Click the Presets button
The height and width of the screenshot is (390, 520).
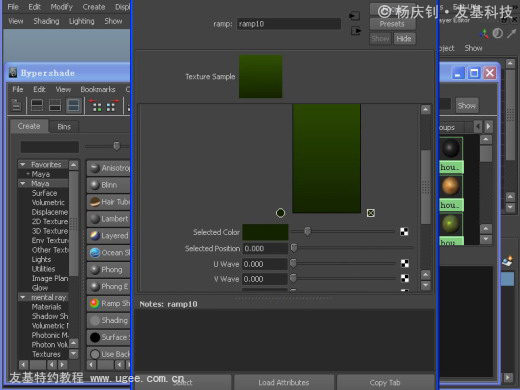coord(392,24)
